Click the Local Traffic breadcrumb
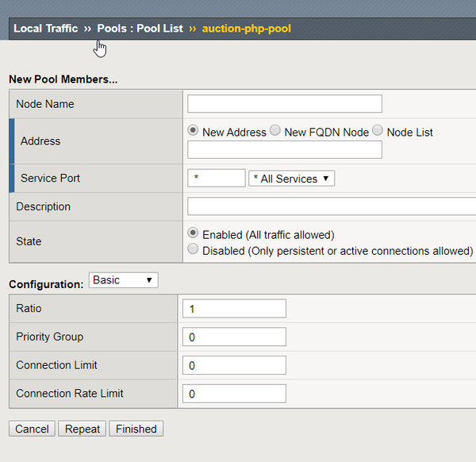 coord(45,29)
